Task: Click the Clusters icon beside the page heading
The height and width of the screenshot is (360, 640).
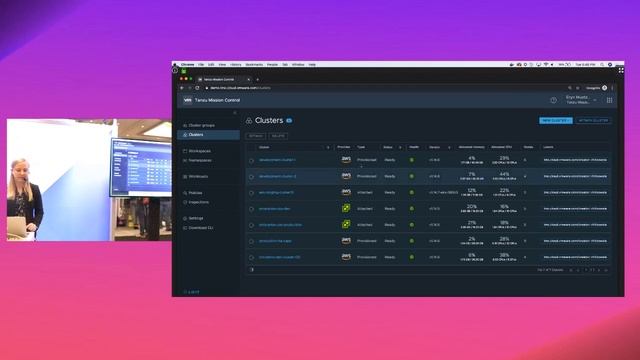Action: [249, 120]
